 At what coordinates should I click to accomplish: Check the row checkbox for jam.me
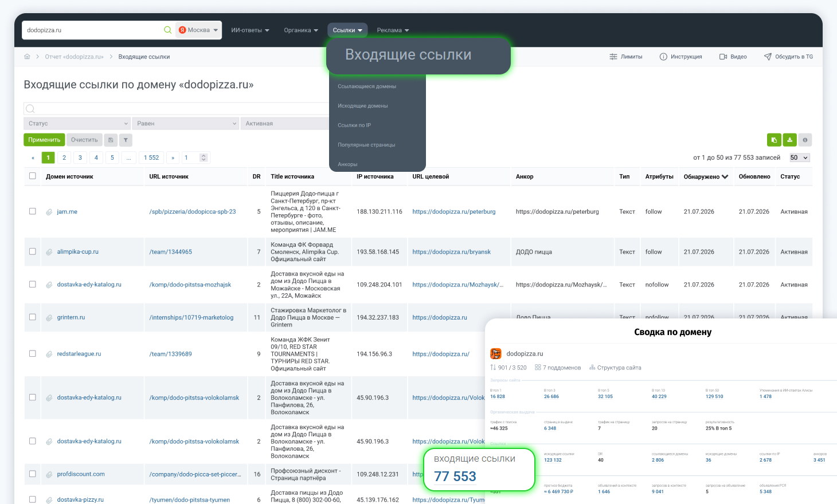(33, 211)
